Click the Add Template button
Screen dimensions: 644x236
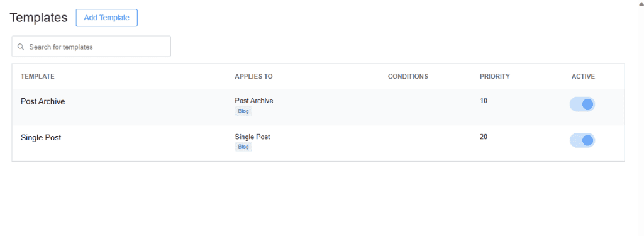pyautogui.click(x=107, y=18)
